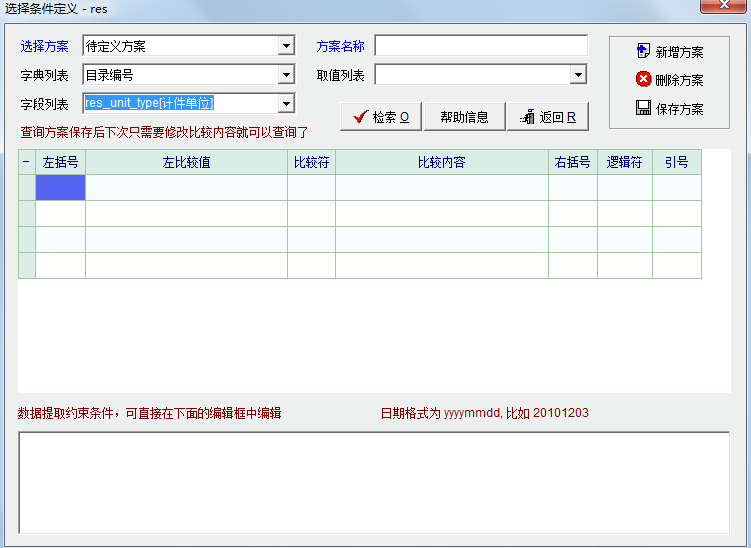Image resolution: width=751 pixels, height=548 pixels.
Task: Select the first row 左括号 cell
Action: (60, 188)
